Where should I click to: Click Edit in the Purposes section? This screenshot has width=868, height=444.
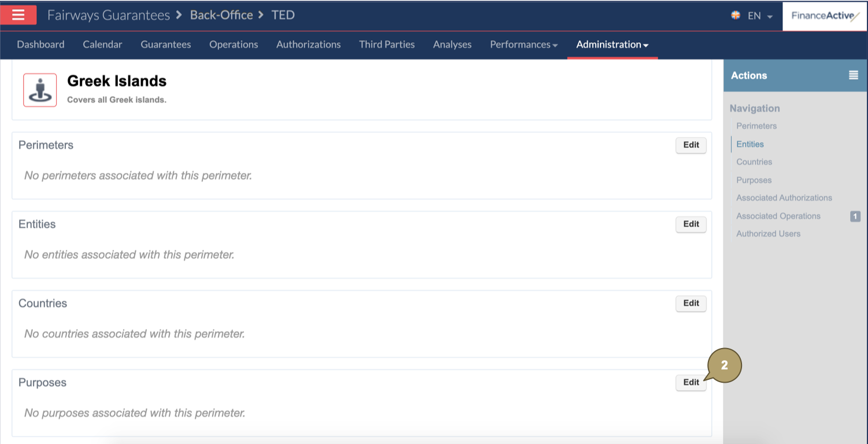(x=691, y=382)
